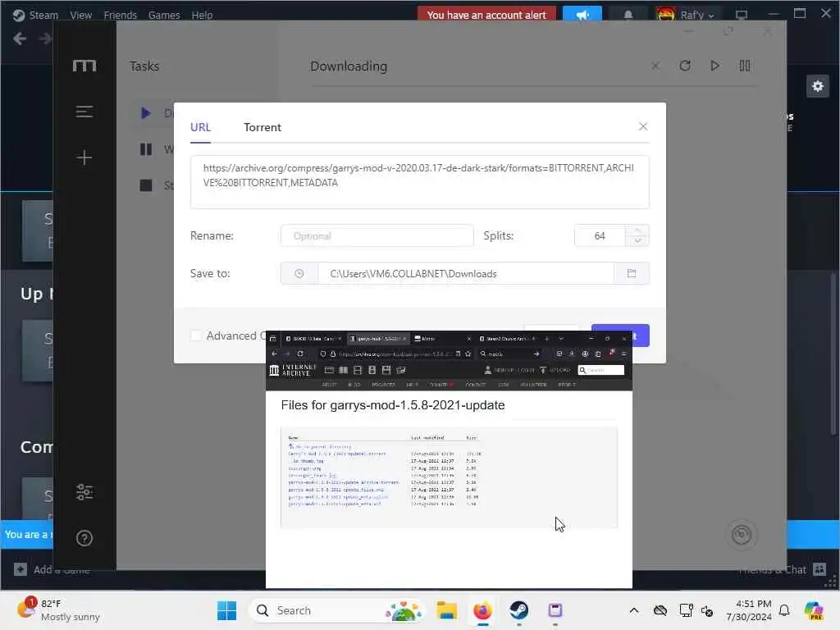Open the Copilot icon in the taskbar

tap(814, 610)
